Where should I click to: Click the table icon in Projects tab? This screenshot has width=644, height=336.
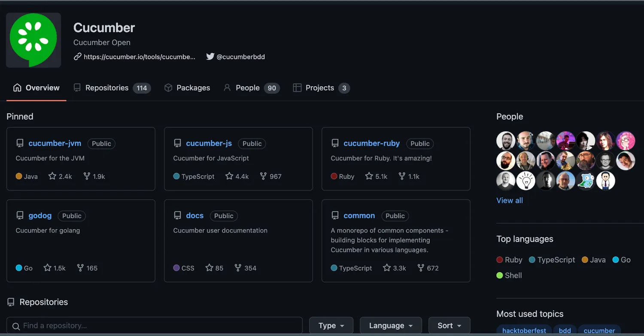click(297, 88)
